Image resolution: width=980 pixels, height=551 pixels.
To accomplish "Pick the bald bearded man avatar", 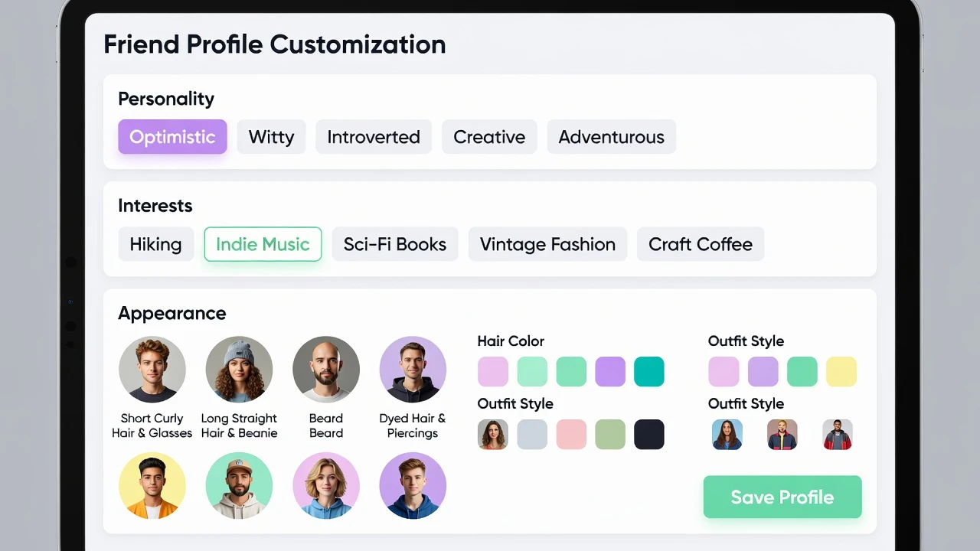I will (326, 370).
